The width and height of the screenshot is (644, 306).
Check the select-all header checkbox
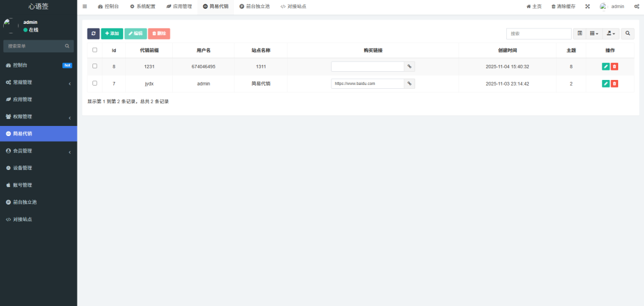95,50
